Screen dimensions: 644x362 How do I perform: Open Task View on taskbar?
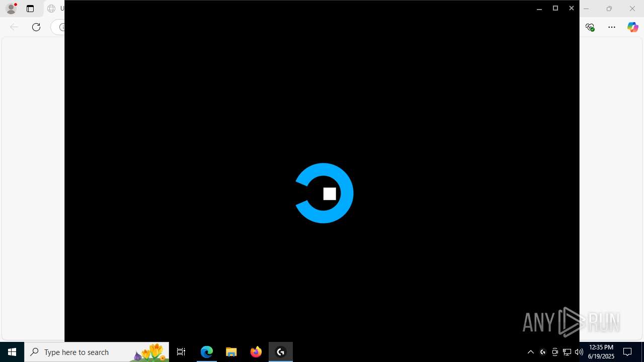pyautogui.click(x=181, y=352)
